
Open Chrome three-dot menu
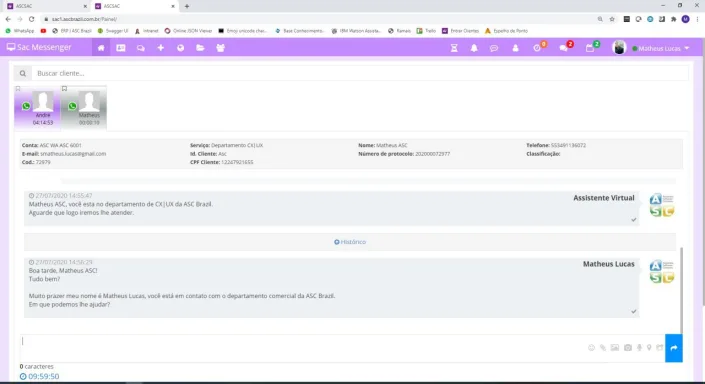click(x=697, y=19)
